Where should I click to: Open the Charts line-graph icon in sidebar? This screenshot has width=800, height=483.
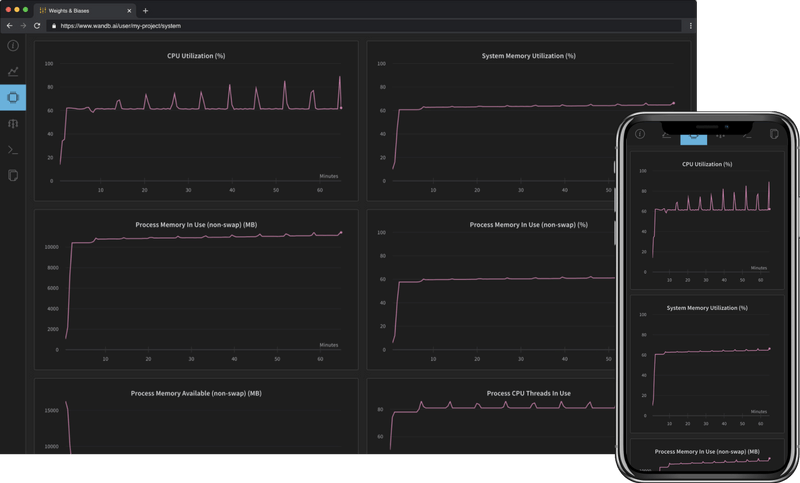click(13, 72)
